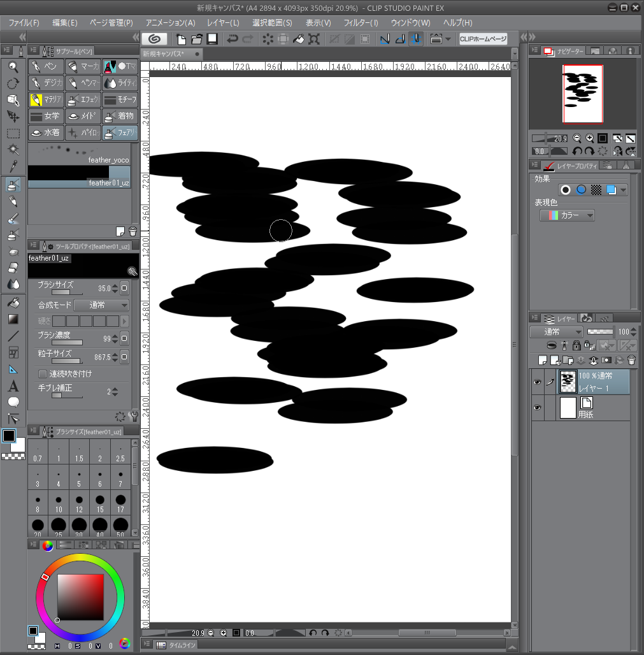Viewport: 644px width, 655px height.
Task: Open フィルター(I) menu
Action: pyautogui.click(x=361, y=22)
